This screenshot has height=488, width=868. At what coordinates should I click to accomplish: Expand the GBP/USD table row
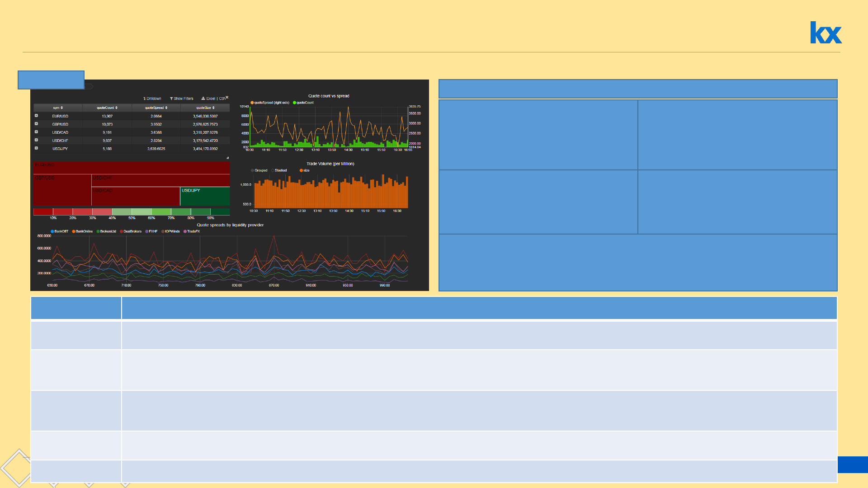[x=36, y=124]
